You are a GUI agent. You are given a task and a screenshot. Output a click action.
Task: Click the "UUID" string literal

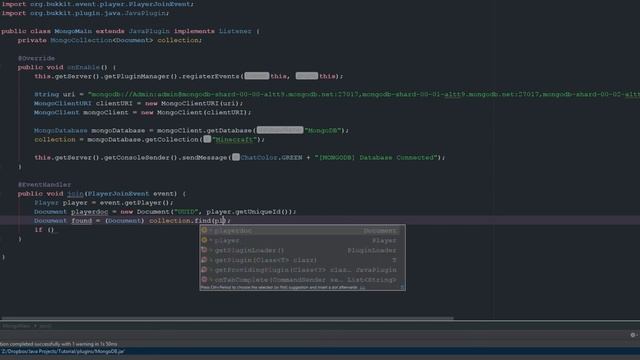(x=186, y=211)
